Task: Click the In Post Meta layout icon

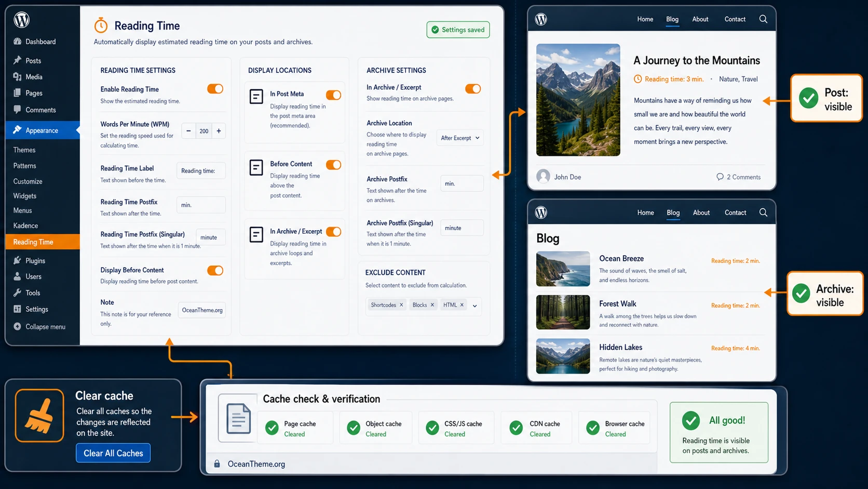Action: tap(256, 96)
